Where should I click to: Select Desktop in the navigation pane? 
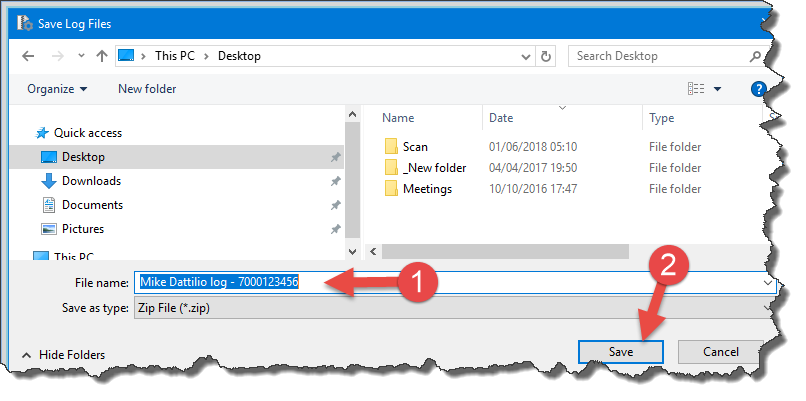tap(177, 157)
